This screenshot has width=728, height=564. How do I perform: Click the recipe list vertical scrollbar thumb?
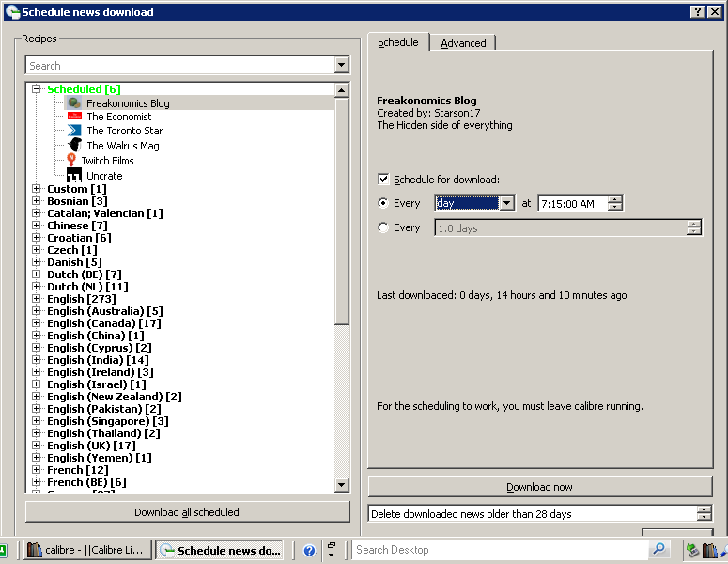click(342, 211)
